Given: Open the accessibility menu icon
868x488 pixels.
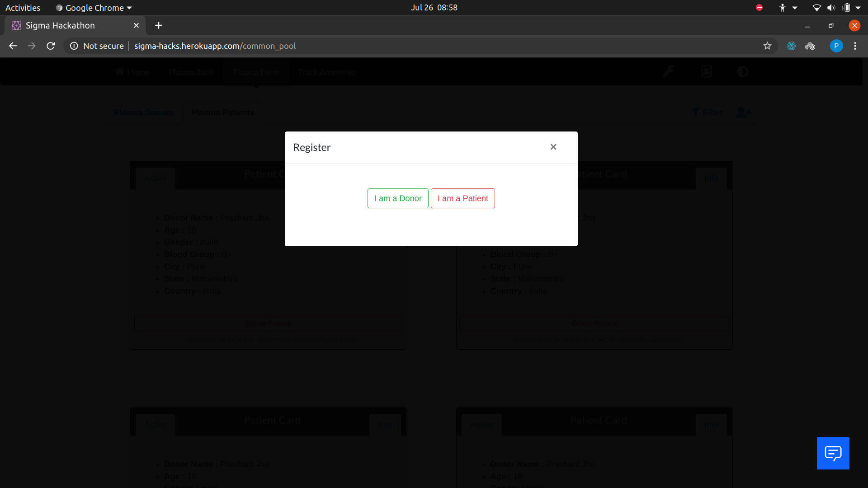Looking at the screenshot, I should (x=783, y=8).
